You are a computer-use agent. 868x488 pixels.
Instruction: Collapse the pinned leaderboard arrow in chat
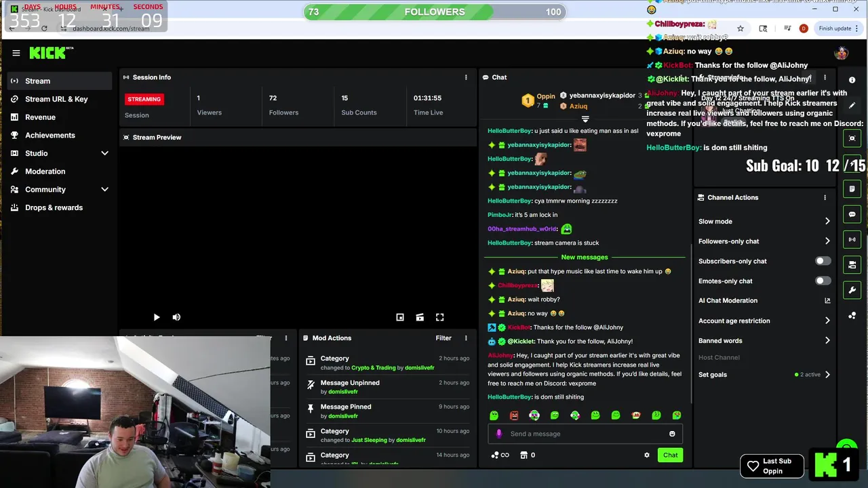click(585, 119)
